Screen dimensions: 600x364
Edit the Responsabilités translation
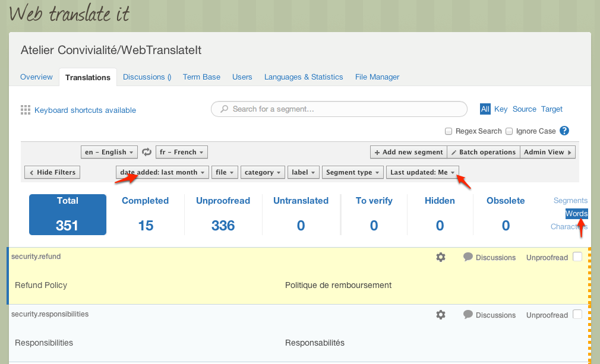[314, 343]
